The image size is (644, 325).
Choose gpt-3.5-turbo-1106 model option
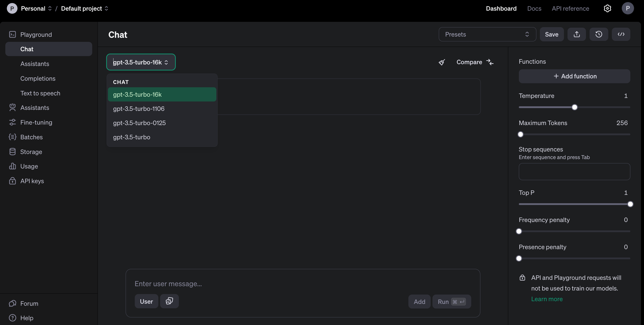[139, 109]
